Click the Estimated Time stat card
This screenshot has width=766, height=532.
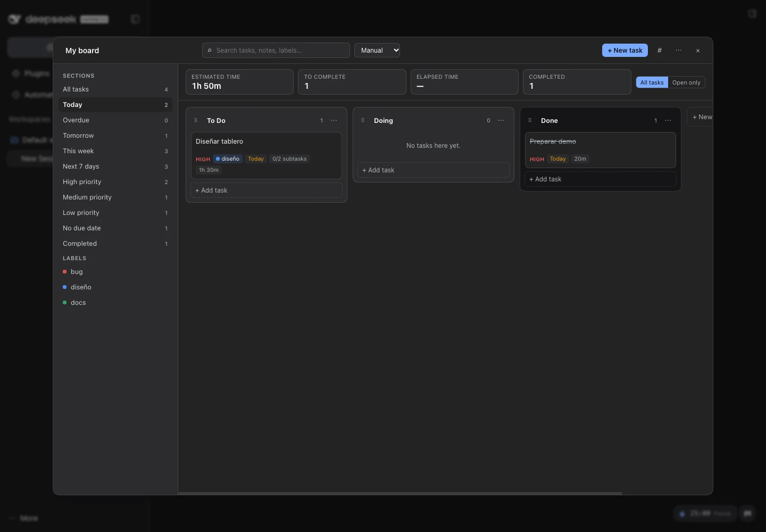click(239, 82)
